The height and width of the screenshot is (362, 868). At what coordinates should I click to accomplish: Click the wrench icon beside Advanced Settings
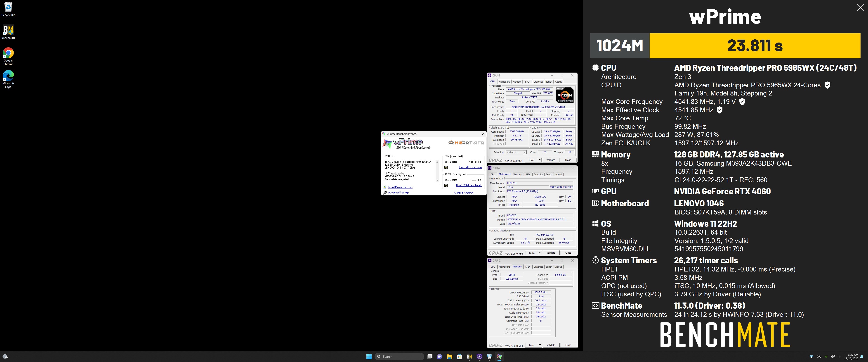coord(385,193)
